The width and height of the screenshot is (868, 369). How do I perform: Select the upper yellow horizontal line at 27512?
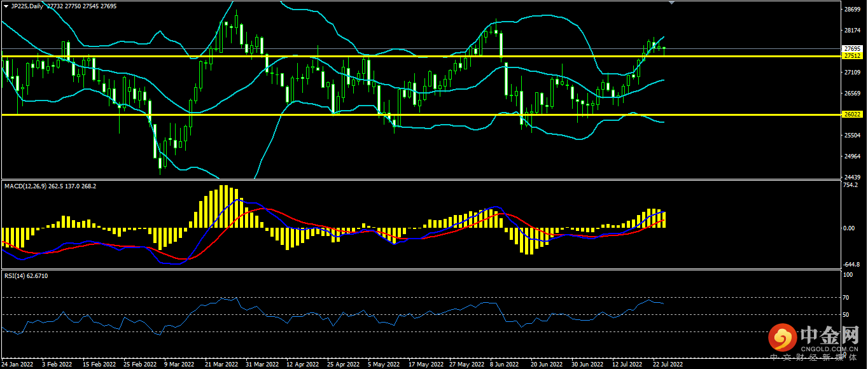pos(420,56)
